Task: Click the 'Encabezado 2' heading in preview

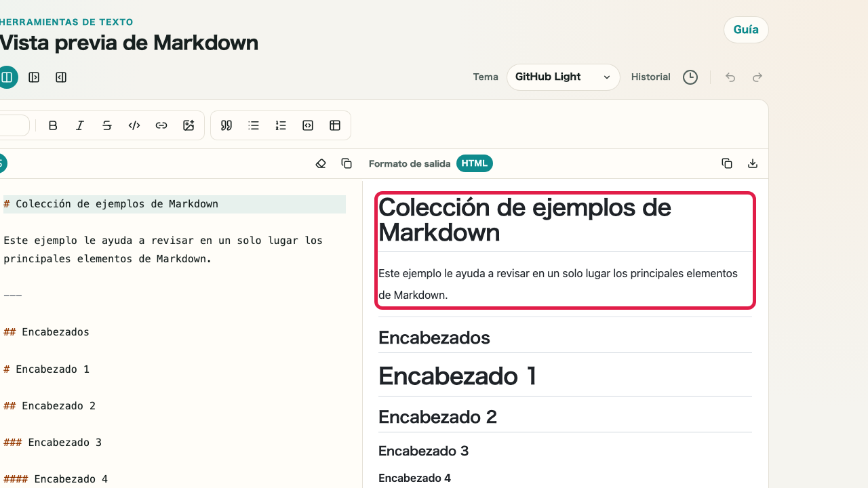Action: click(438, 417)
